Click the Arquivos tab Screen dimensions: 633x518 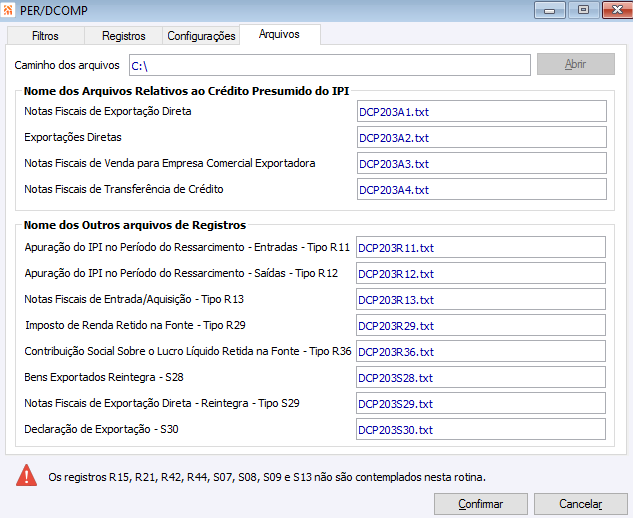(x=280, y=34)
